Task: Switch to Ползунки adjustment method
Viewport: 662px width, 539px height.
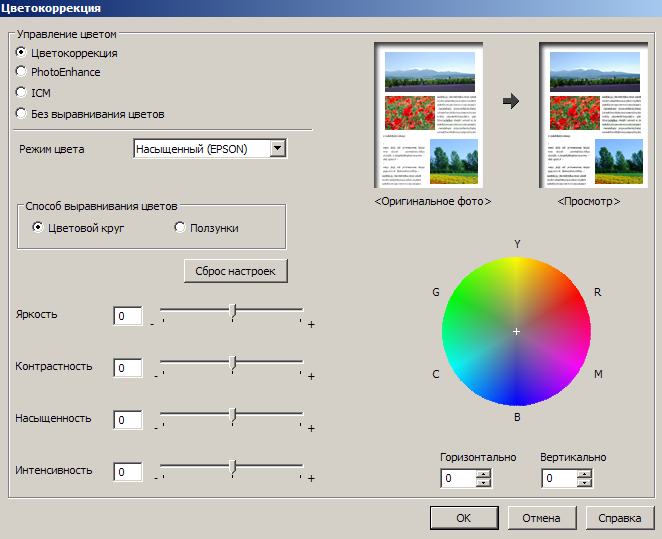Action: (180, 228)
